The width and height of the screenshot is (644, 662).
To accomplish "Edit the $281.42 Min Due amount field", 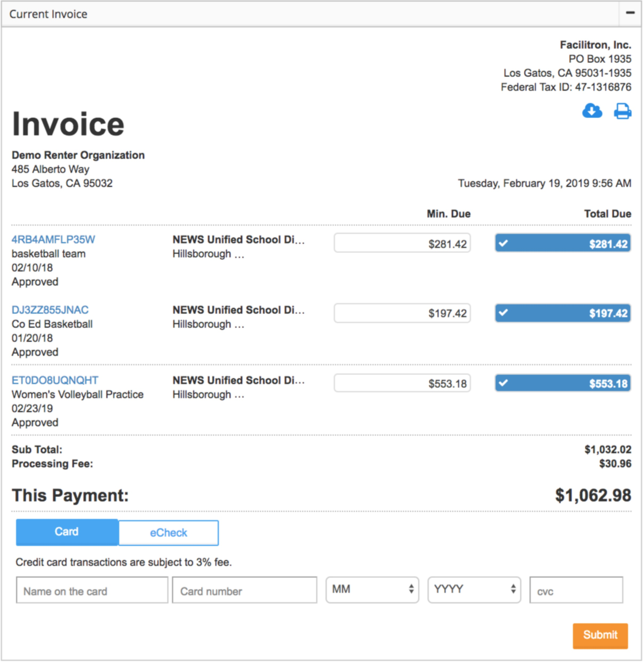I will click(402, 242).
